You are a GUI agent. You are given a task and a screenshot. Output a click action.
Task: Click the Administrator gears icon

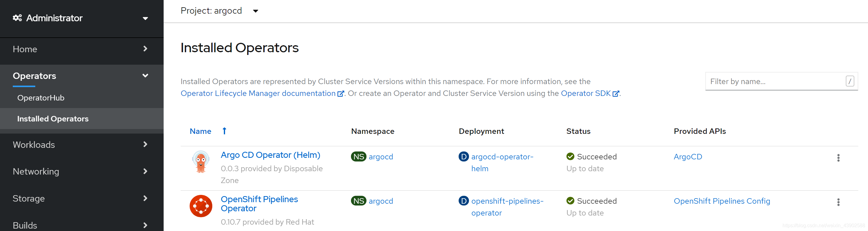click(17, 18)
